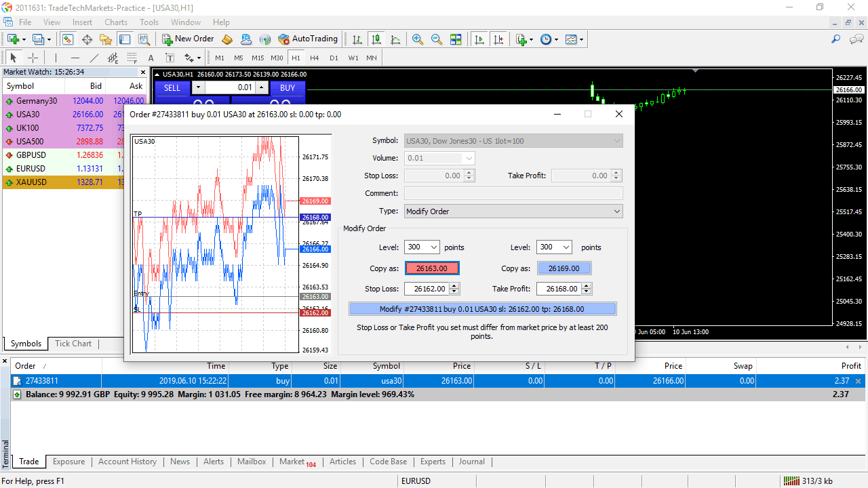Select the trendline drawing tool

pos(94,58)
